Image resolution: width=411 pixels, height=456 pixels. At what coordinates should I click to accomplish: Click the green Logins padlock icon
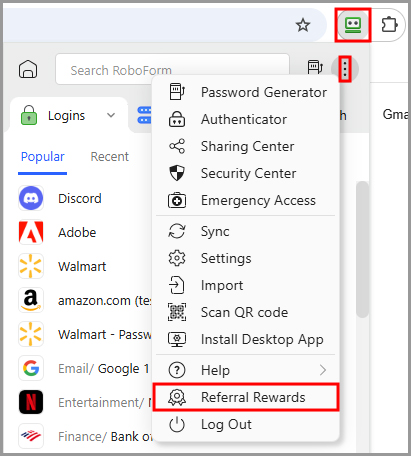tap(29, 115)
